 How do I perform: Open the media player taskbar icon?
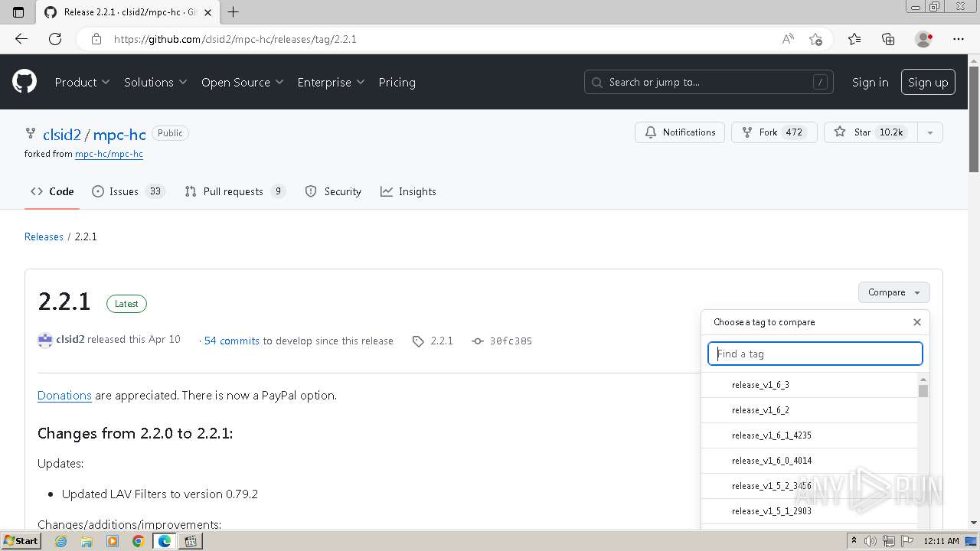click(x=113, y=541)
